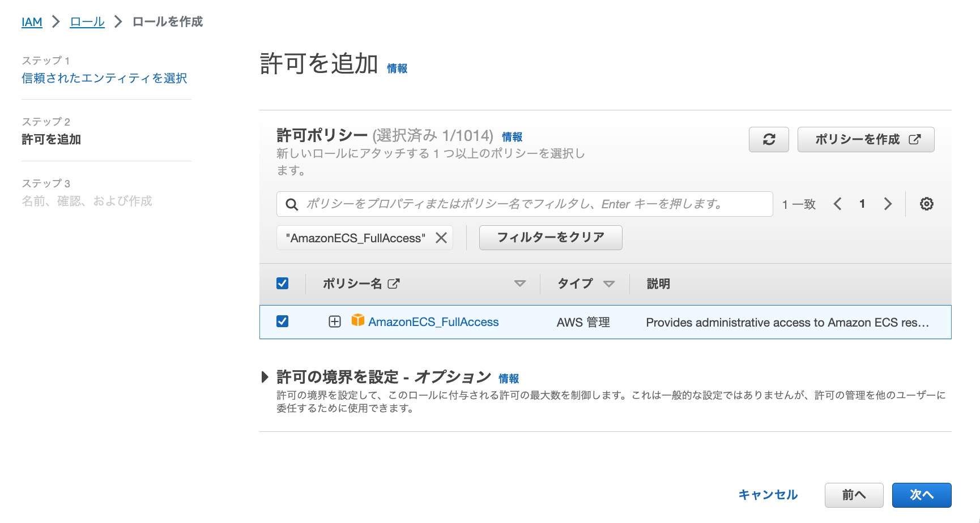The height and width of the screenshot is (523, 980).
Task: Click the external link icon beside ポリシー名 header
Action: pyautogui.click(x=393, y=283)
